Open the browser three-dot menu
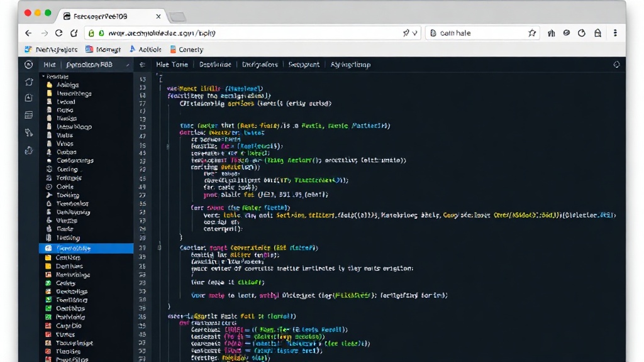 click(615, 33)
